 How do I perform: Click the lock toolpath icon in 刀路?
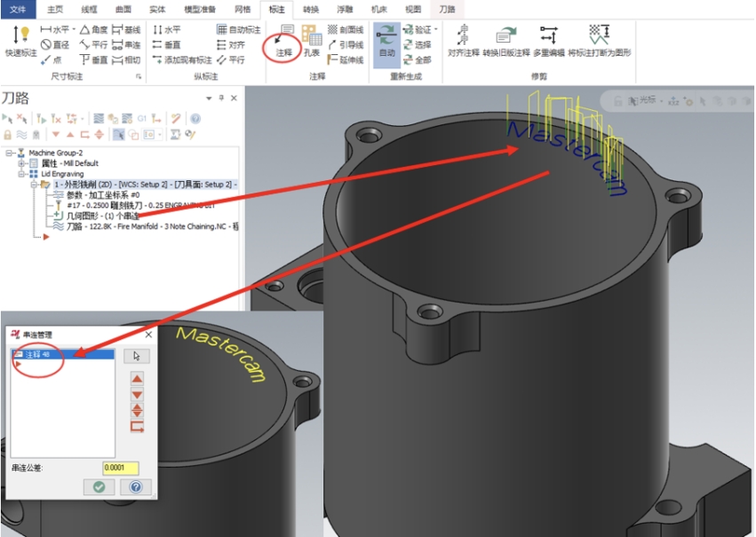(8, 134)
